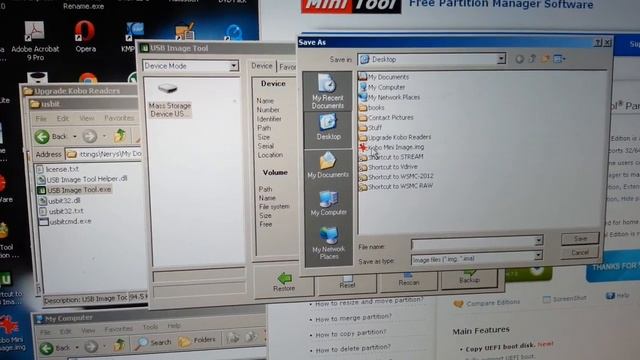The height and width of the screenshot is (360, 640).
Task: Select Kobo Mini Image.img in file list
Action: tap(391, 147)
